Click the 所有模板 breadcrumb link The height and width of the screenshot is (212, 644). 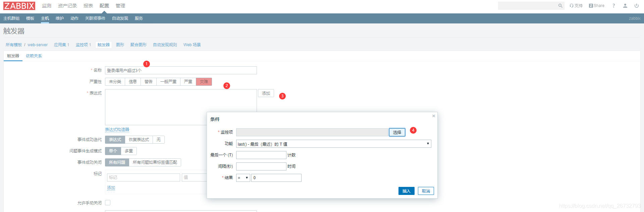[14, 45]
